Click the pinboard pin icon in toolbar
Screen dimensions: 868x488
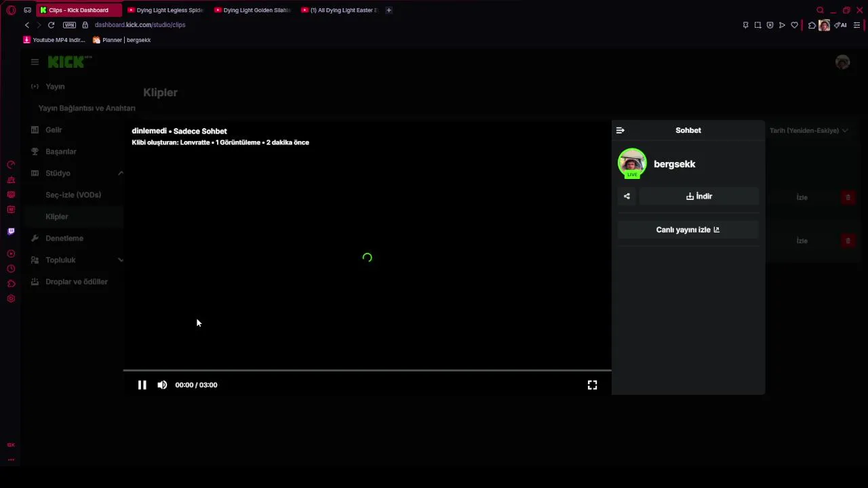coord(745,25)
